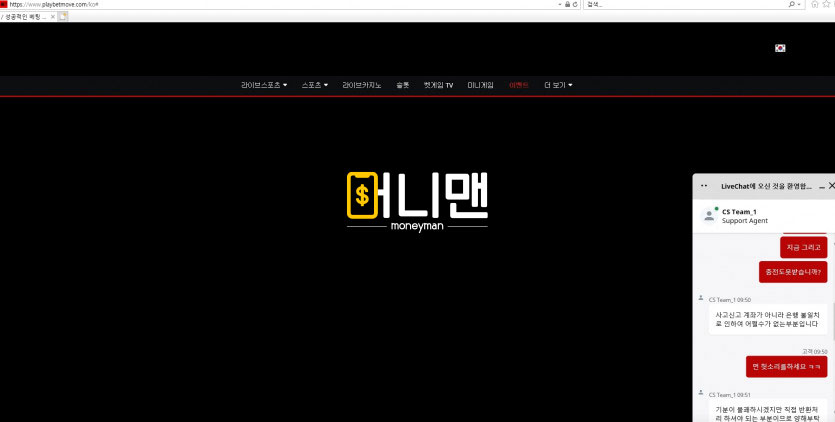This screenshot has width=835, height=422.
Task: Select the 미니게임 menu item
Action: pos(480,86)
